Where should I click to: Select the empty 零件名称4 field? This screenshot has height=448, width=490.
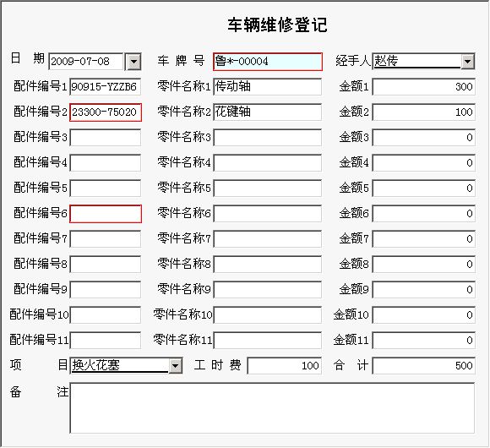point(268,163)
